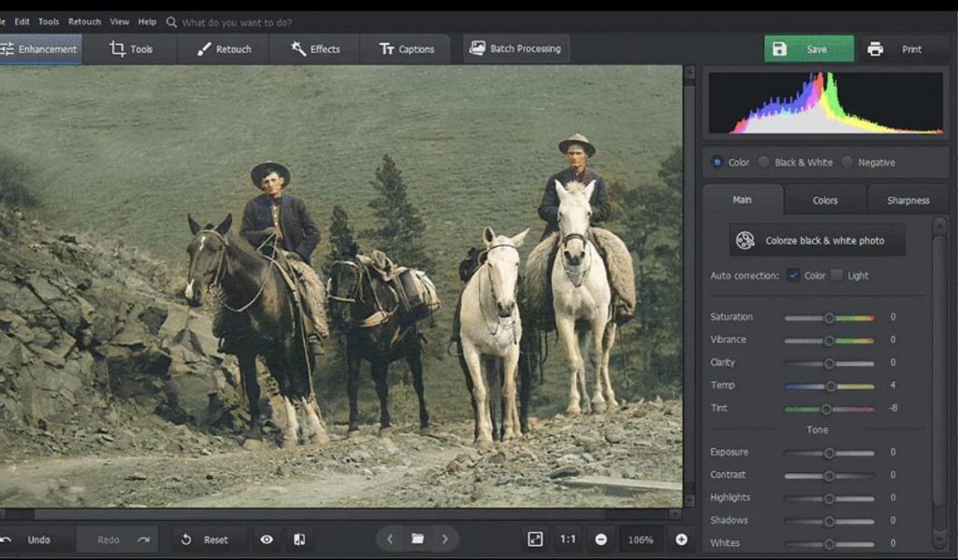Zoom in with the plus icon
Viewport: 958px width, 560px height.
(681, 539)
